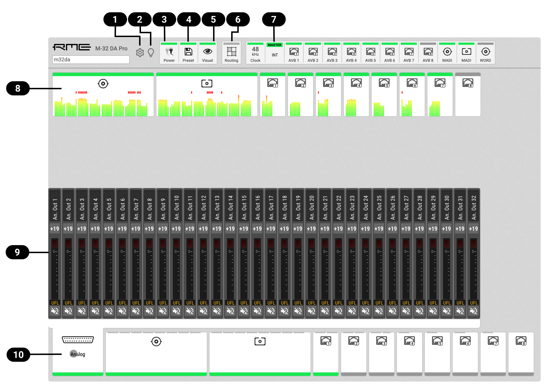545x392 pixels.
Task: Click the light bulb identify icon
Action: (151, 52)
